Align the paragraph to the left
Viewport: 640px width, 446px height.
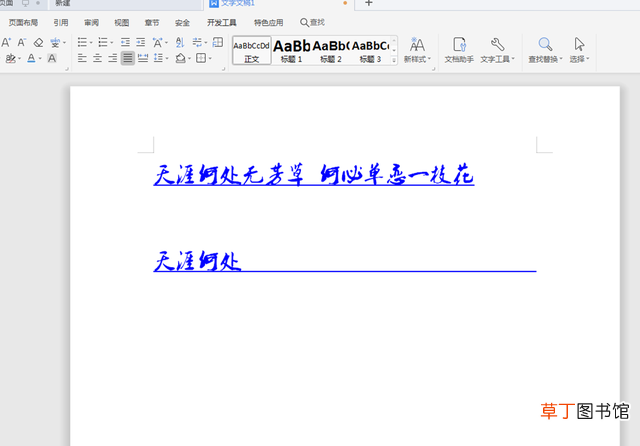click(82, 58)
